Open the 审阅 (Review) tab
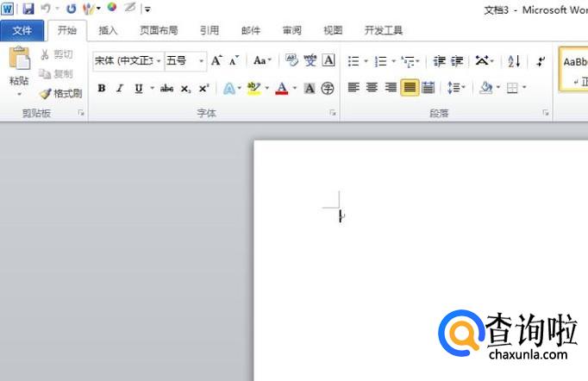 pos(291,30)
